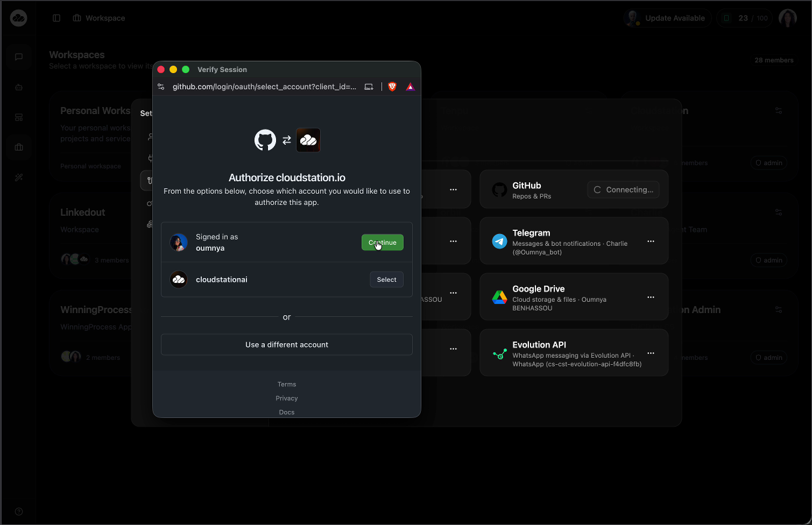The image size is (812, 525).
Task: Open the Linkedout workspace card
Action: [x=101, y=236]
